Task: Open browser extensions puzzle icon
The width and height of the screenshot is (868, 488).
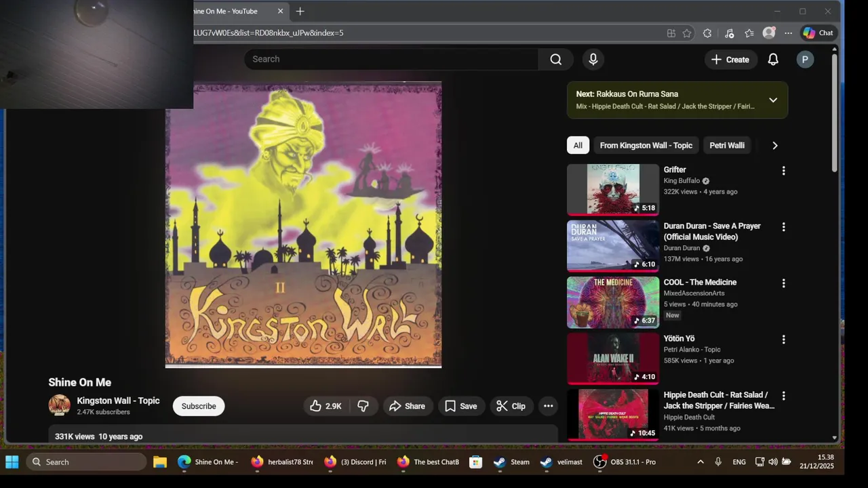Action: 707,33
